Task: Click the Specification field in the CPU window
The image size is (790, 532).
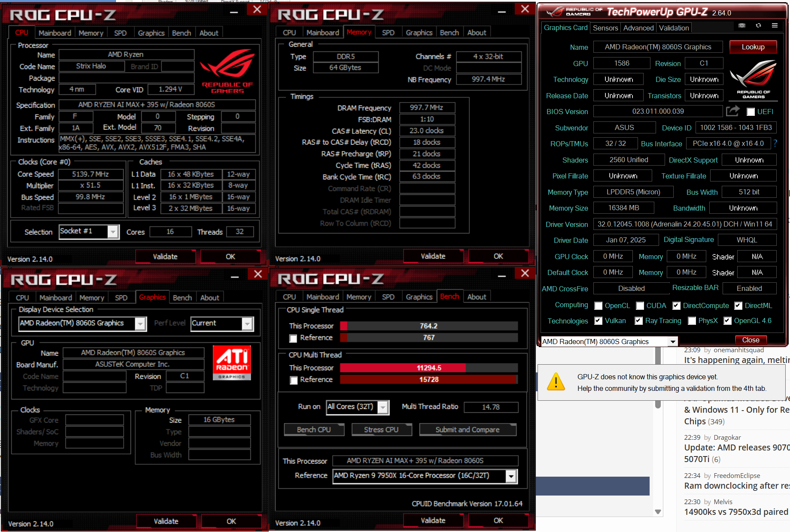Action: coord(157,105)
